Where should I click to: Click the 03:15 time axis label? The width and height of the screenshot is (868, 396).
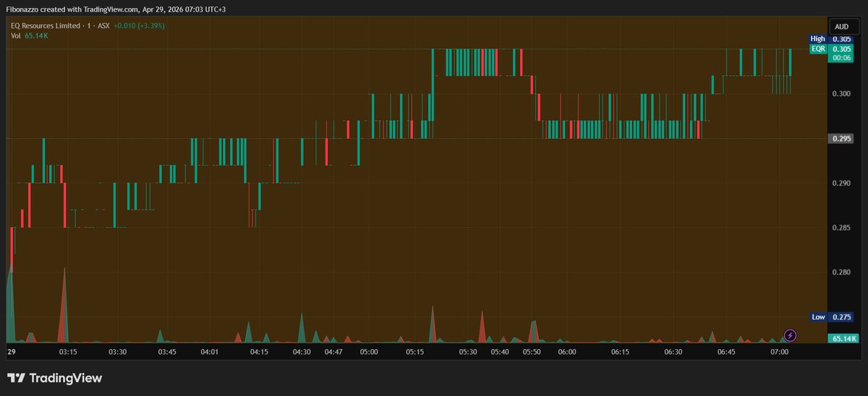click(x=68, y=352)
